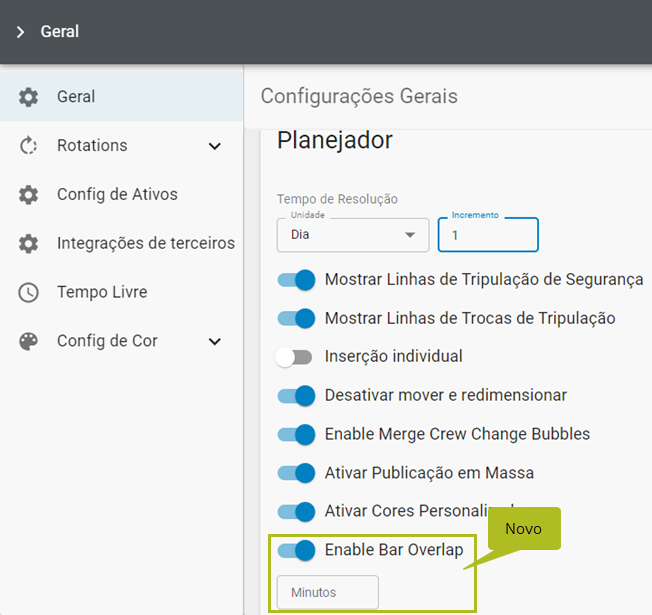
Task: Disable Mostrar Linhas de Tripulação de Segurança
Action: pos(296,280)
